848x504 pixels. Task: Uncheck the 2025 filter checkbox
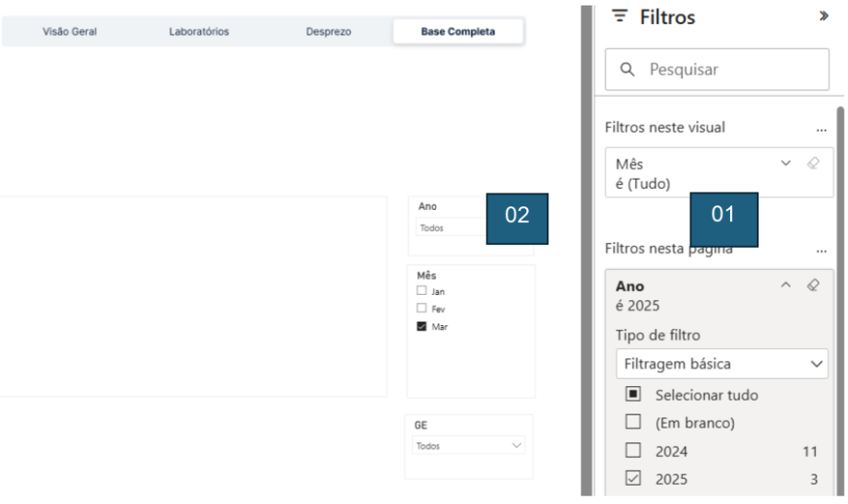pyautogui.click(x=633, y=478)
